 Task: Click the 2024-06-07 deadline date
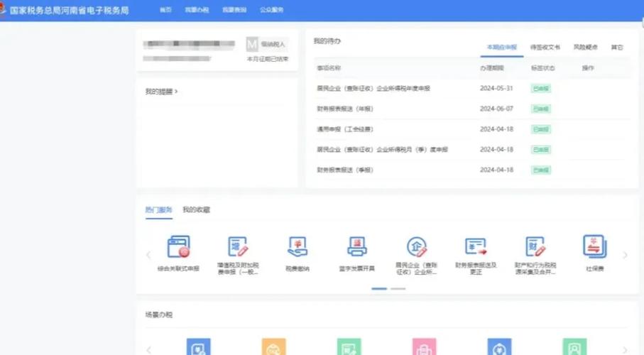tap(496, 109)
